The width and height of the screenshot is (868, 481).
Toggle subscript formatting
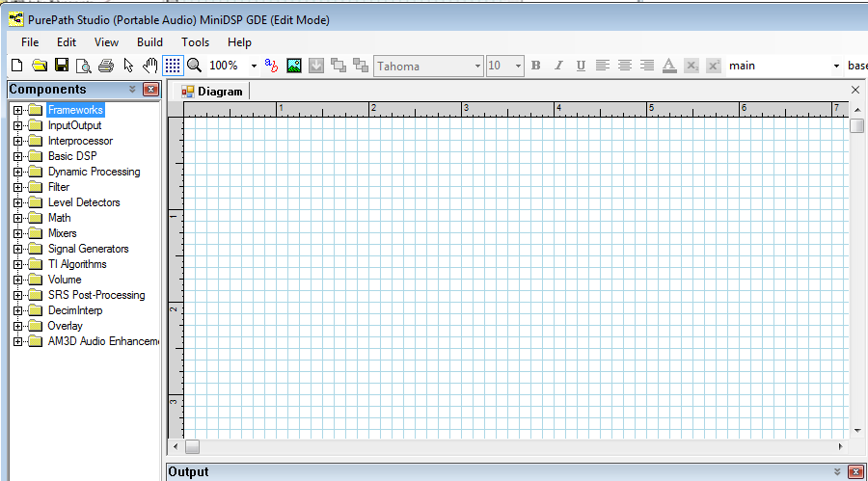[x=692, y=66]
